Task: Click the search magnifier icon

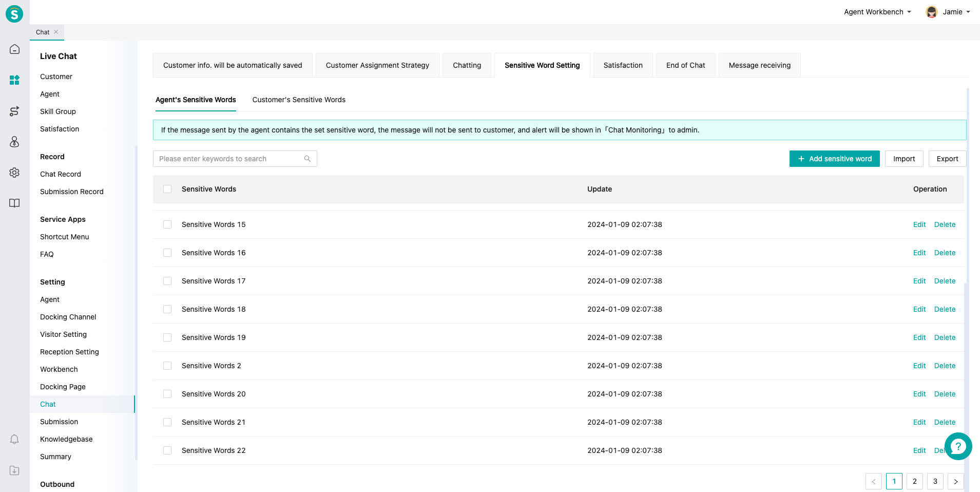Action: click(x=308, y=159)
